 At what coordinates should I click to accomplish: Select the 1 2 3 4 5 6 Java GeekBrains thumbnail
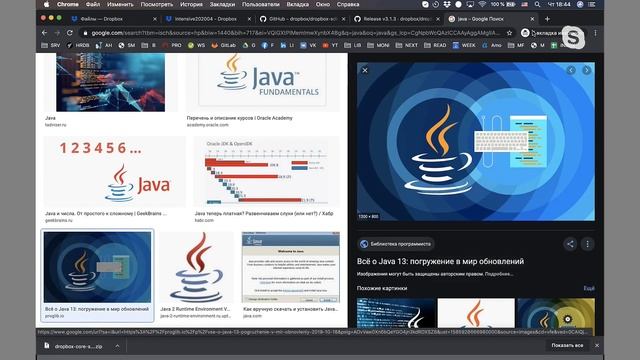click(115, 172)
